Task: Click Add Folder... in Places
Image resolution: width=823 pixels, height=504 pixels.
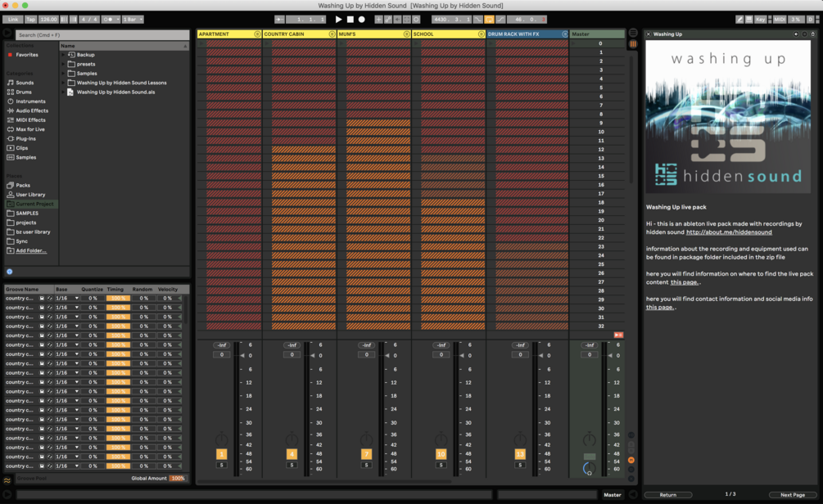Action: (x=31, y=250)
